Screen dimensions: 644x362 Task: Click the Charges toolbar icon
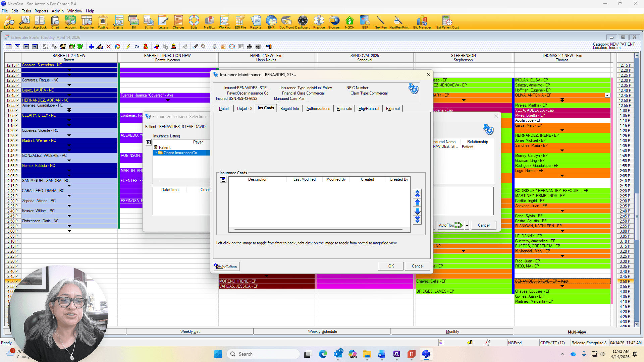click(178, 22)
